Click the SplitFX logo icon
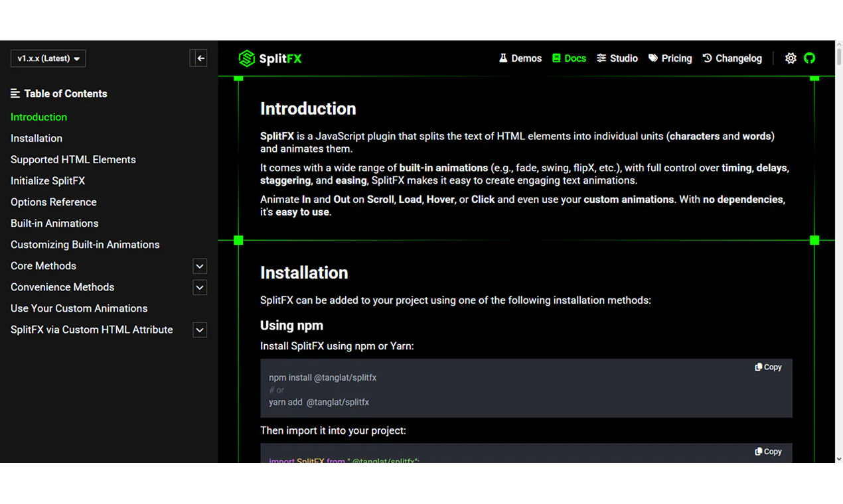Image resolution: width=843 pixels, height=504 pixels. point(246,58)
